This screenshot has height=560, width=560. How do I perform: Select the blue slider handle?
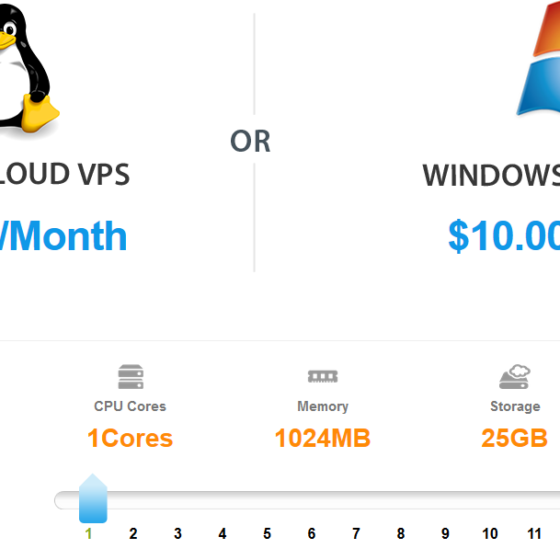coord(93,499)
